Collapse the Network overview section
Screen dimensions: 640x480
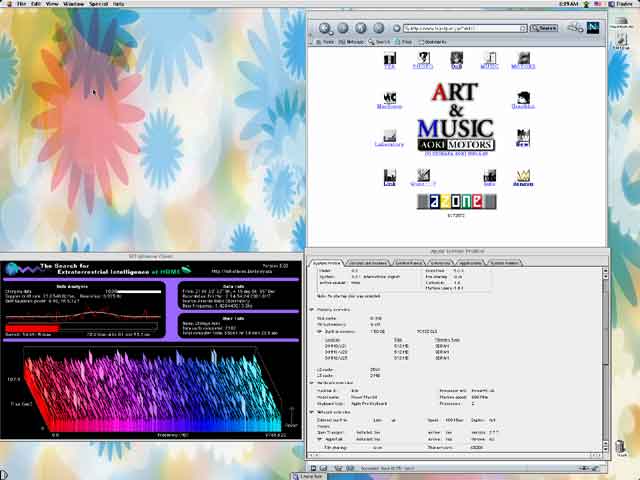tap(312, 412)
